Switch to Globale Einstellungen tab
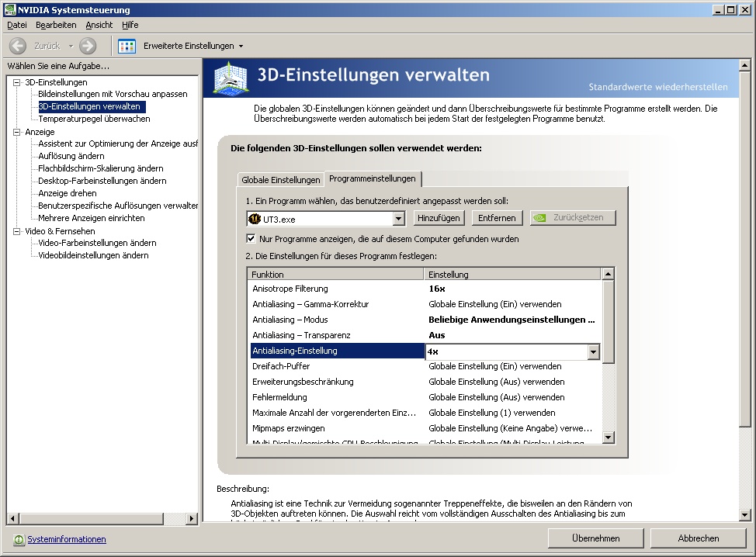 (x=281, y=180)
